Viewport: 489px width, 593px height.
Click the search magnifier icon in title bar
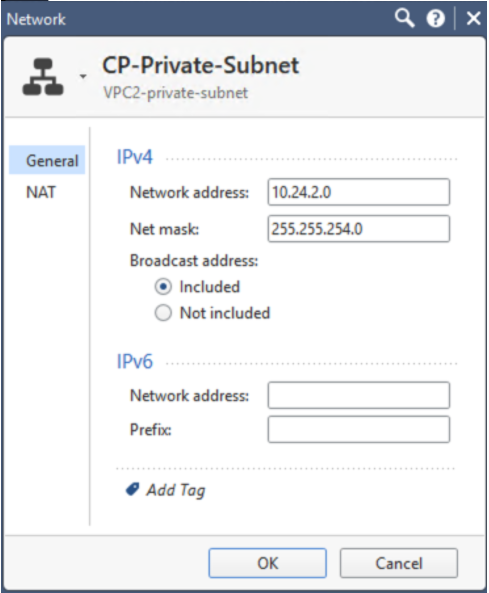click(x=404, y=18)
